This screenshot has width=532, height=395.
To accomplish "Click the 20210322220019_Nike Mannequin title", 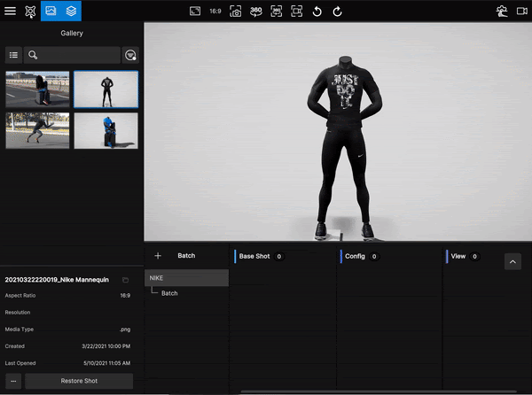I will 57,280.
